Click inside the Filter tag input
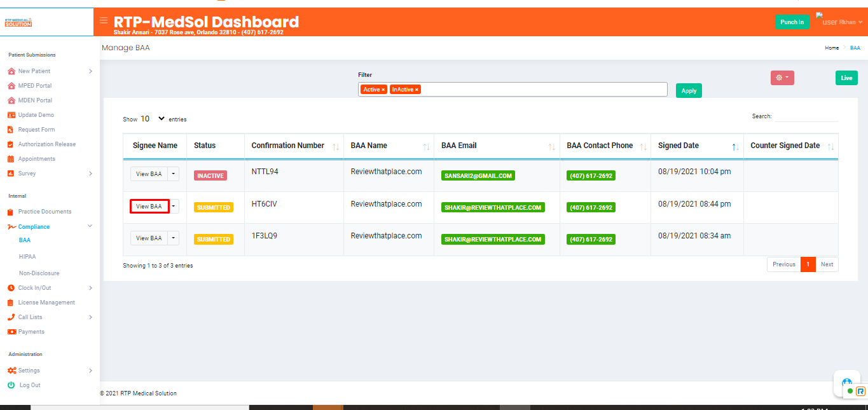 click(x=513, y=90)
